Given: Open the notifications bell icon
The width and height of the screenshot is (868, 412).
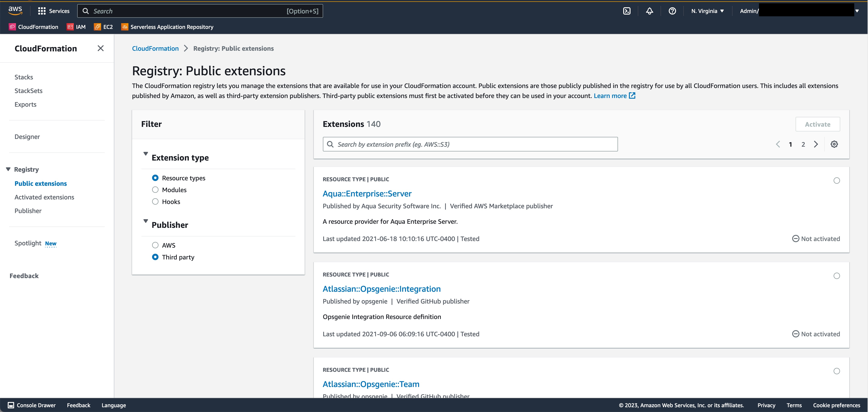Looking at the screenshot, I should click(x=649, y=11).
